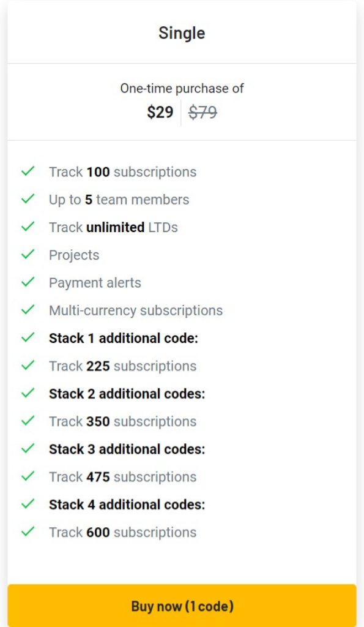
Task: Click the green check beside Projects
Action: pos(28,254)
